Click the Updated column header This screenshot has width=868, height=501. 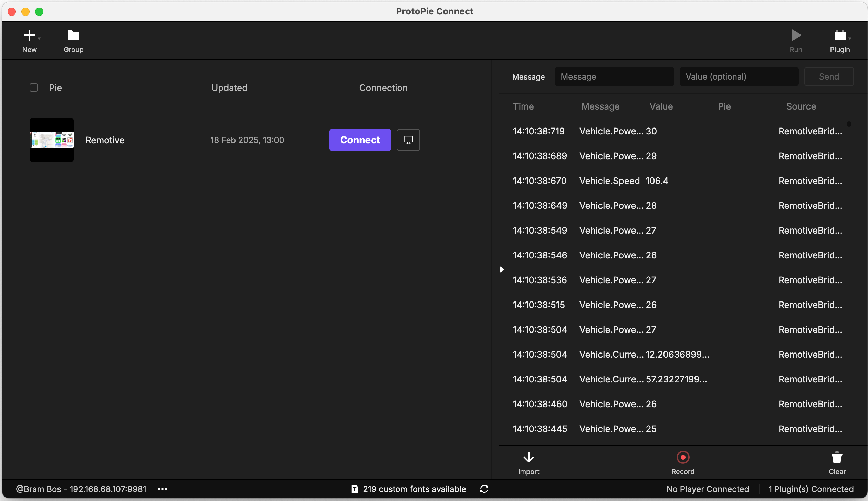[x=229, y=88]
